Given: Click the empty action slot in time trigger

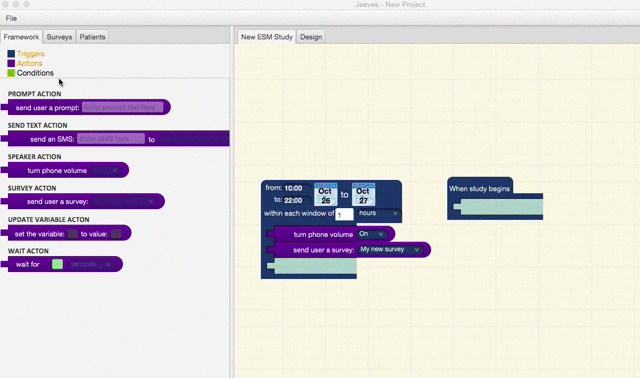Looking at the screenshot, I should point(312,266).
